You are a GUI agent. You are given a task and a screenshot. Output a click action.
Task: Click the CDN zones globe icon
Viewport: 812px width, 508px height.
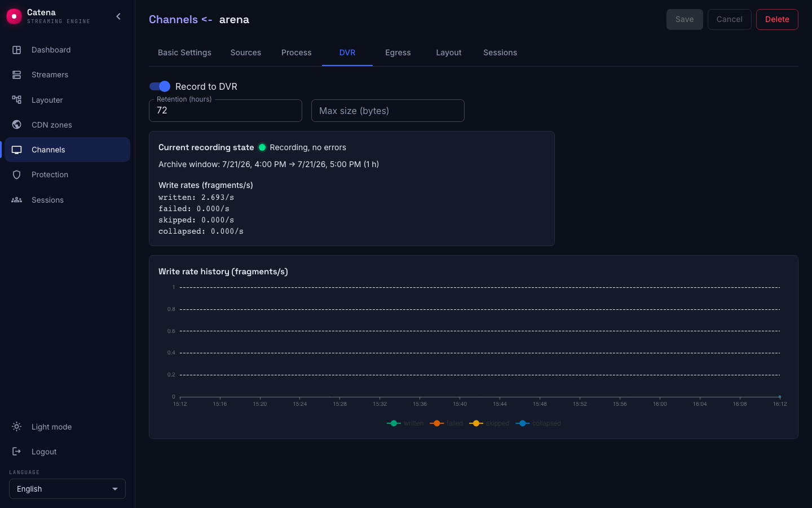(x=17, y=125)
